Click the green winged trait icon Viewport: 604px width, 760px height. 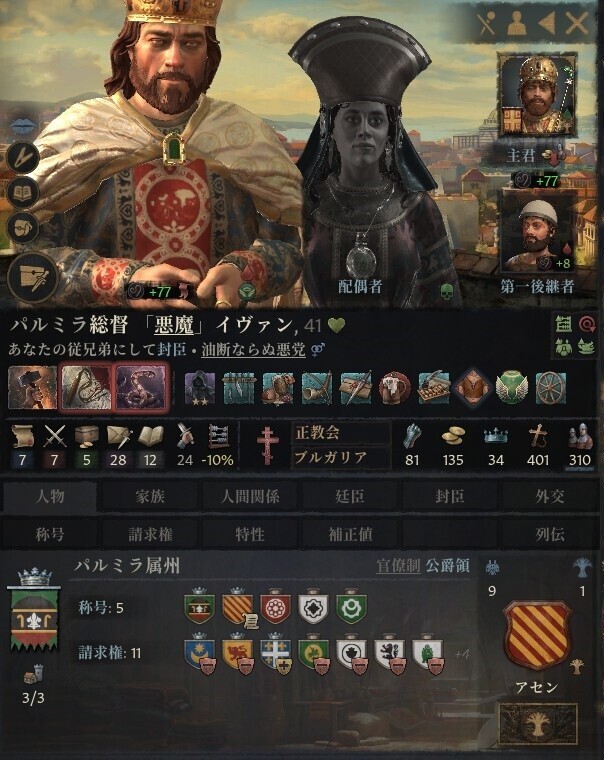(512, 388)
